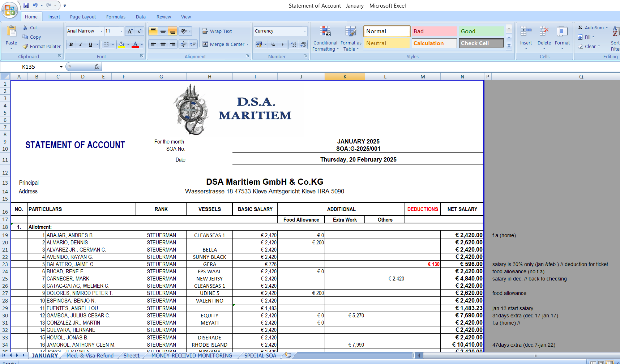Insert a new worksheet tab
Screen dimensions: 620x364
pos(288,355)
